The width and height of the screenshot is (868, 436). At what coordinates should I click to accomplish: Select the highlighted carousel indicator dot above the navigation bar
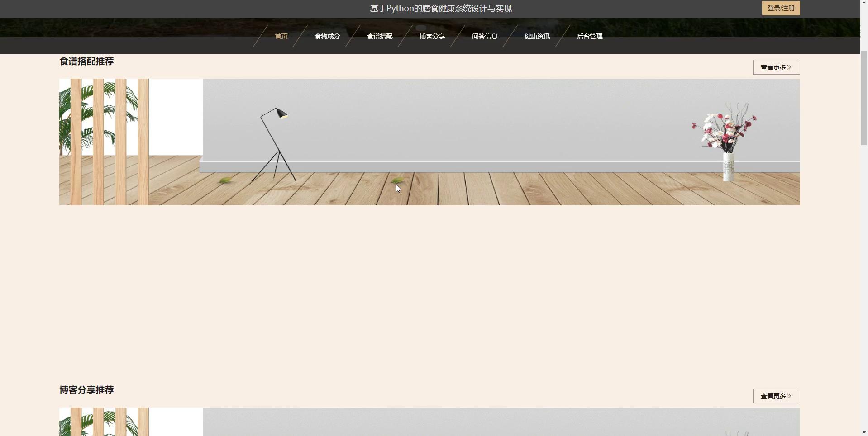[421, 28]
